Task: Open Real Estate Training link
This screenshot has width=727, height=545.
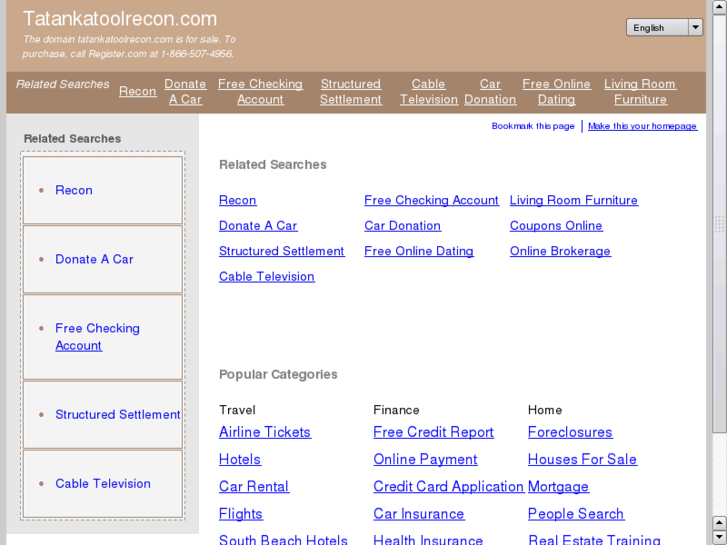Action: tap(594, 539)
